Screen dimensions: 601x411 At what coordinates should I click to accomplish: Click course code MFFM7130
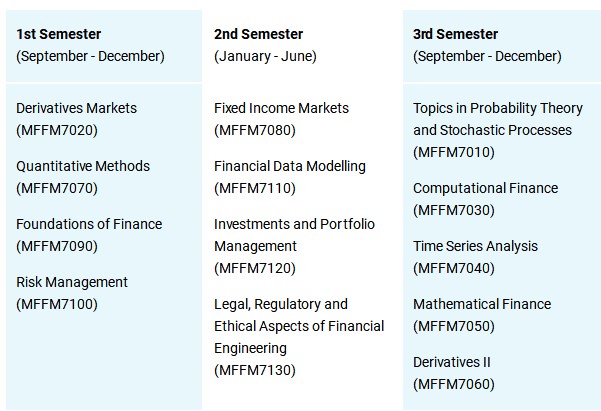pos(255,370)
